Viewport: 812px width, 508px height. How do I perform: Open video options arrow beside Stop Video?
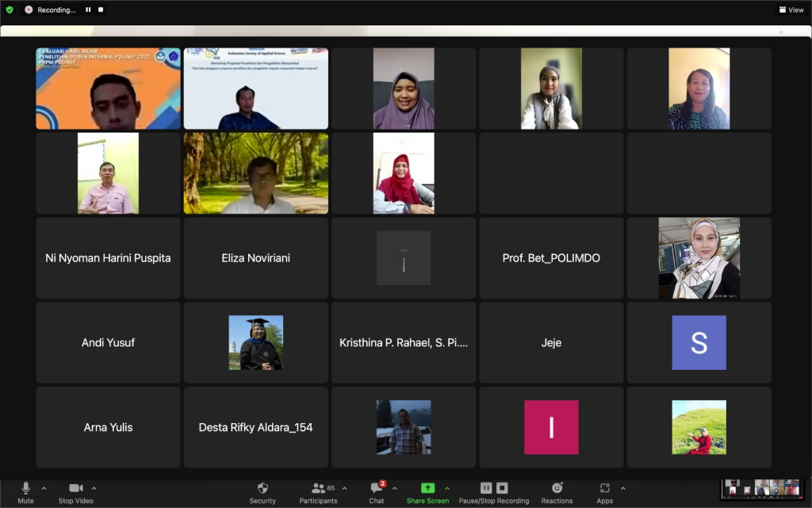(x=94, y=488)
